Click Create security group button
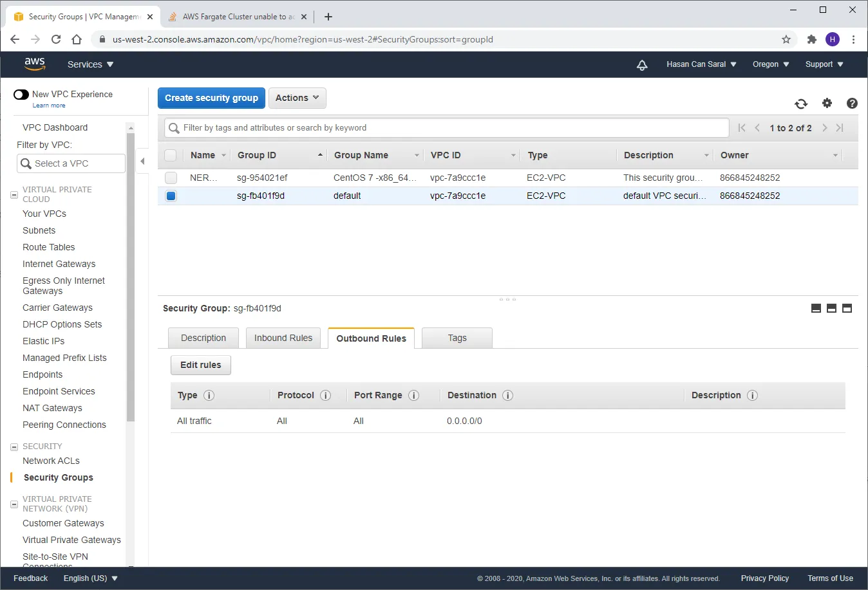Screen dimensions: 868x590 211,98
